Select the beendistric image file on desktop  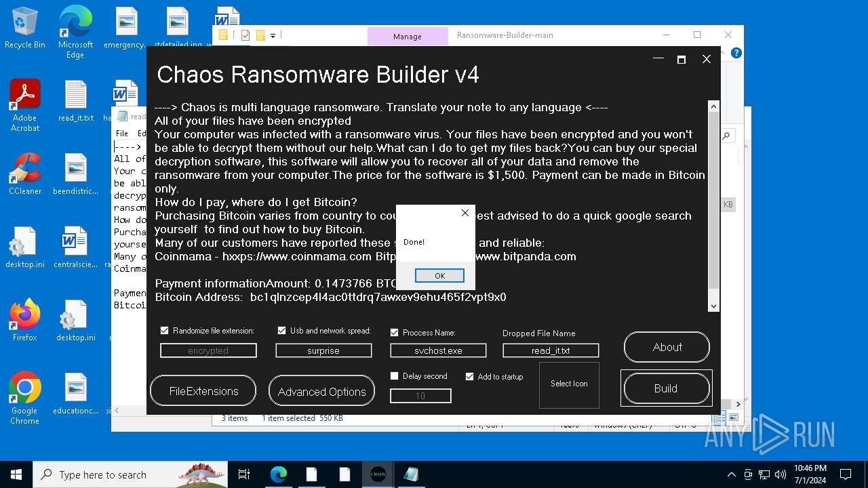[x=76, y=174]
